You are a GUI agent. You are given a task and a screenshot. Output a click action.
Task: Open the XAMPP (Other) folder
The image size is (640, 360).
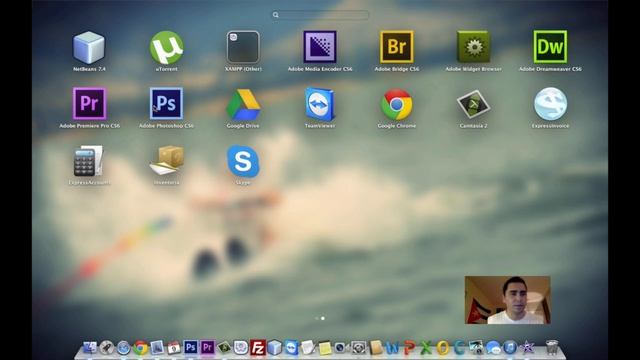(243, 47)
